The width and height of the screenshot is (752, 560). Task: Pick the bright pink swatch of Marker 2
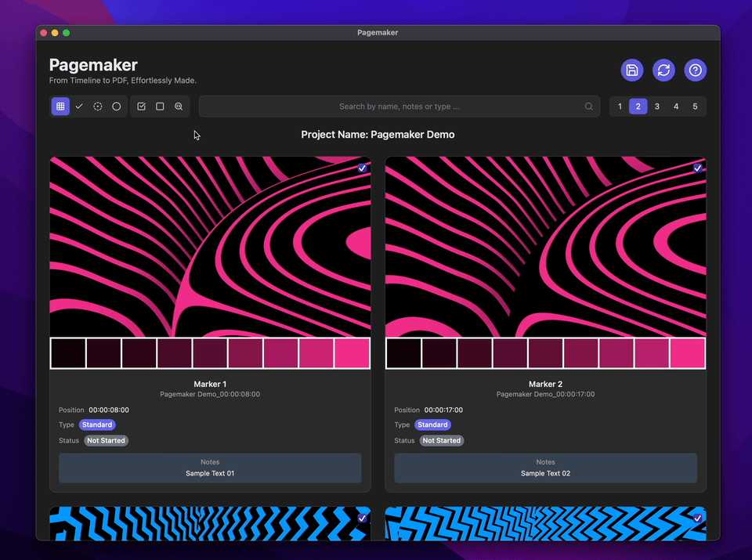pos(688,353)
